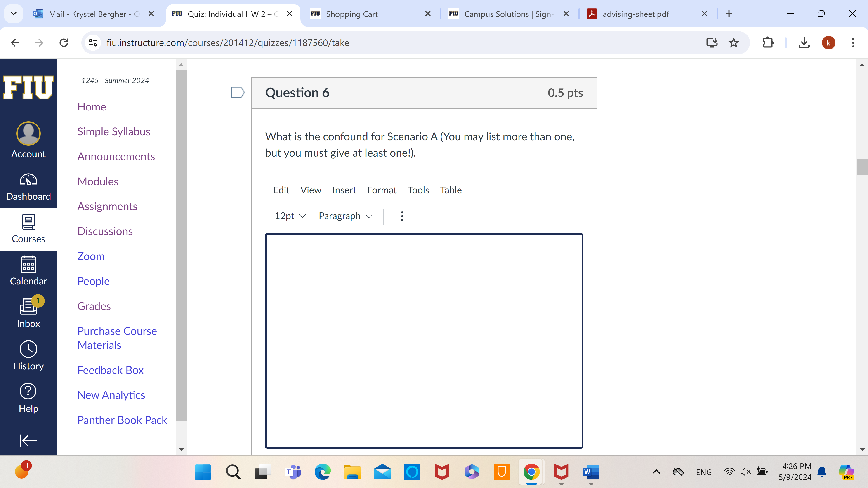Flag Question 6 for review

click(x=238, y=92)
